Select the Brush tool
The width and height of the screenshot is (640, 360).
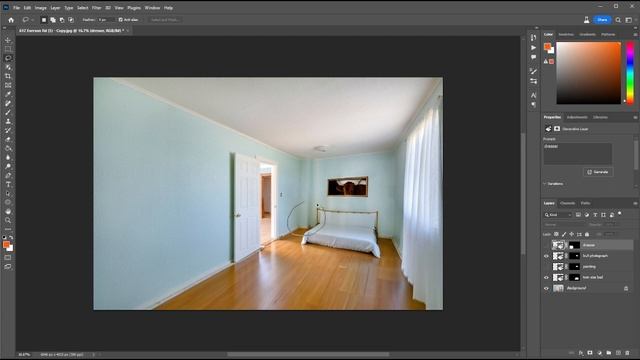pos(8,112)
